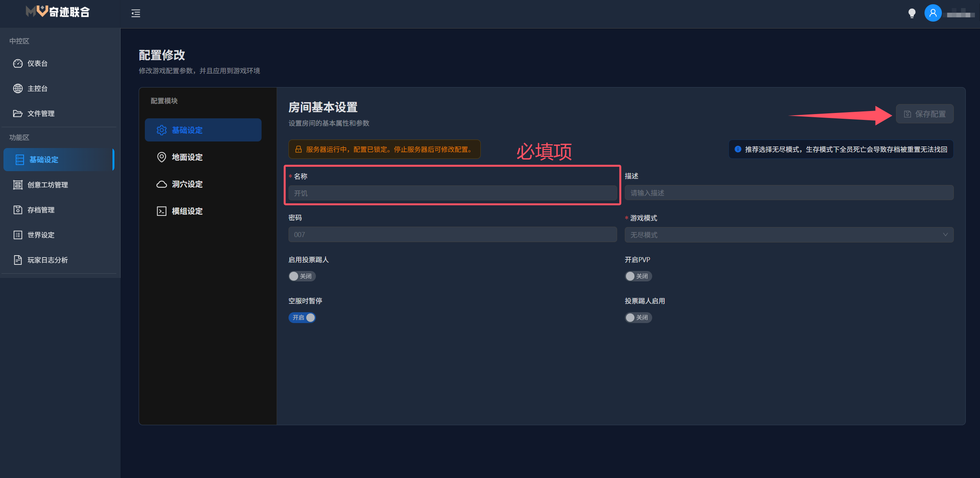This screenshot has width=980, height=478.
Task: Open the 游戏模式 dropdown
Action: click(x=788, y=234)
